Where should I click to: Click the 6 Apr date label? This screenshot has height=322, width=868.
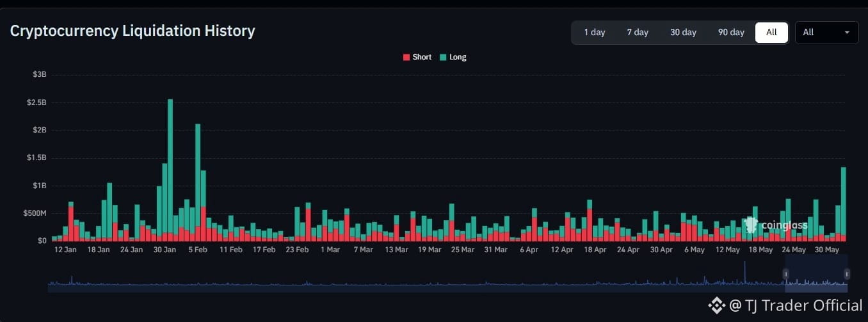coord(529,250)
